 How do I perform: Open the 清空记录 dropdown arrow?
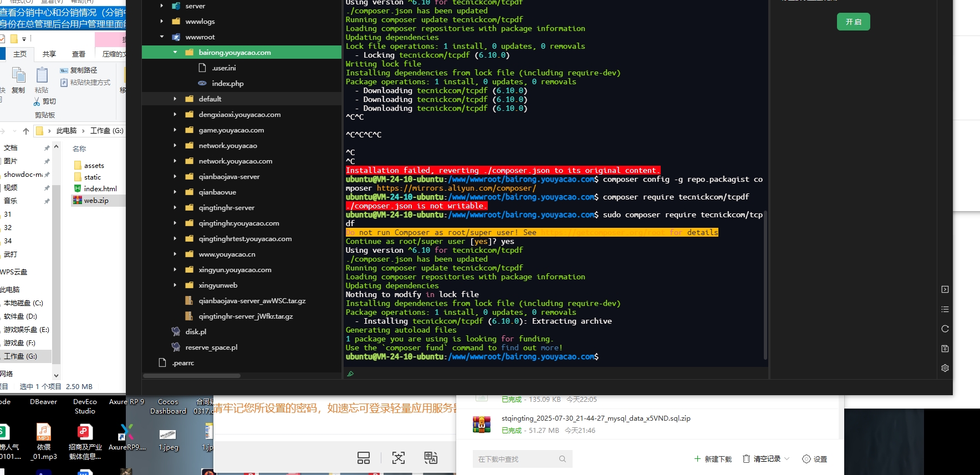(x=787, y=459)
